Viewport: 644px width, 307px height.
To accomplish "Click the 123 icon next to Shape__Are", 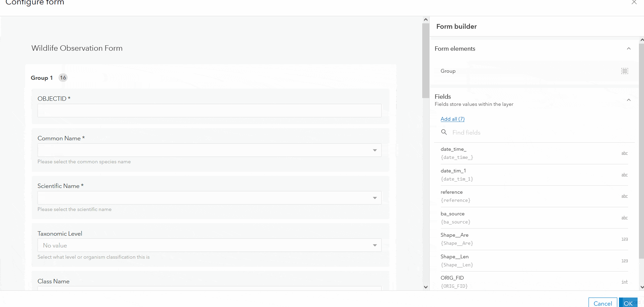I will tap(624, 239).
